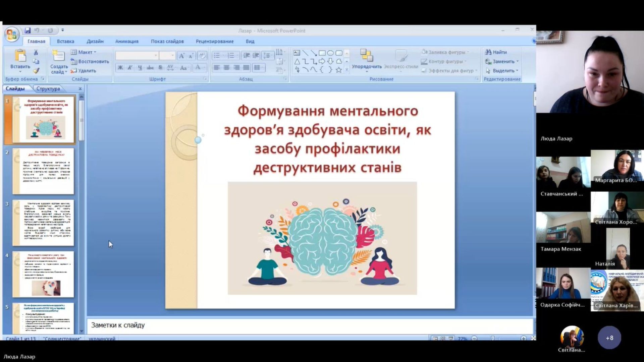Click the Упорядочить arrange icon
This screenshot has width=644, height=362.
pos(366,56)
